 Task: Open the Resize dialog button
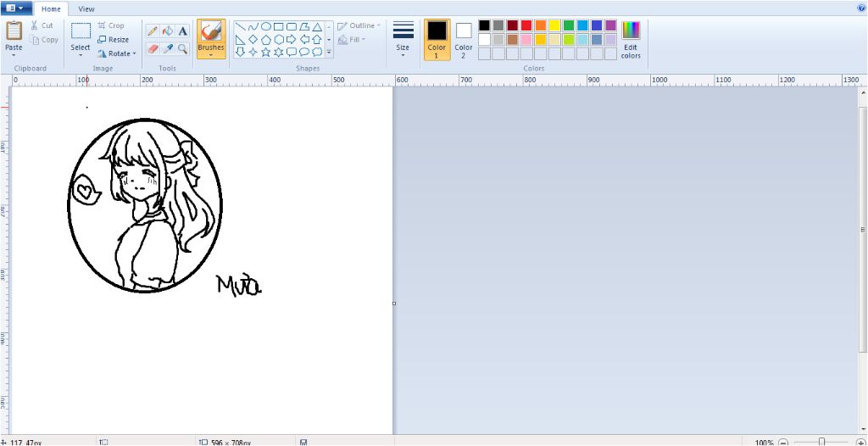(x=113, y=40)
